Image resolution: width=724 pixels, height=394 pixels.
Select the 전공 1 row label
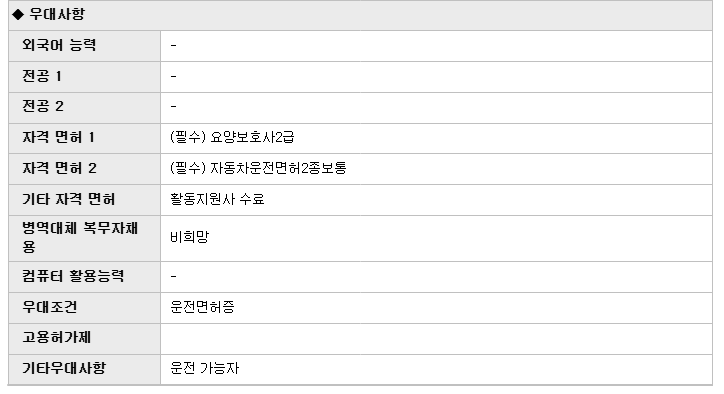pos(42,76)
